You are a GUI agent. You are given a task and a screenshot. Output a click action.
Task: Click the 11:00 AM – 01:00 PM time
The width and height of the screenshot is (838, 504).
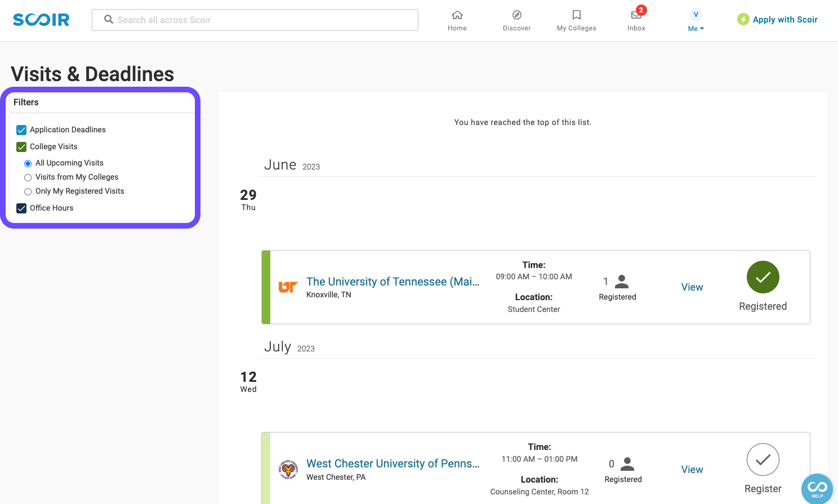click(x=540, y=459)
